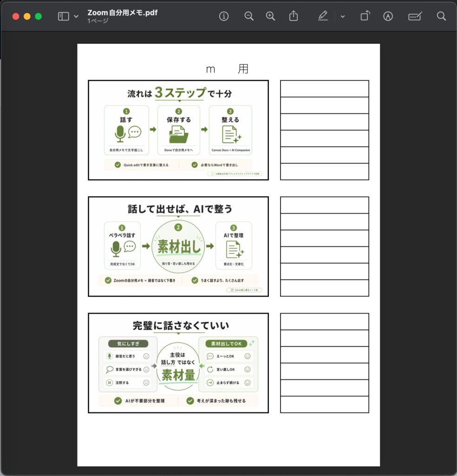The width and height of the screenshot is (457, 476).
Task: Click the 話す step card
Action: pyautogui.click(x=126, y=130)
